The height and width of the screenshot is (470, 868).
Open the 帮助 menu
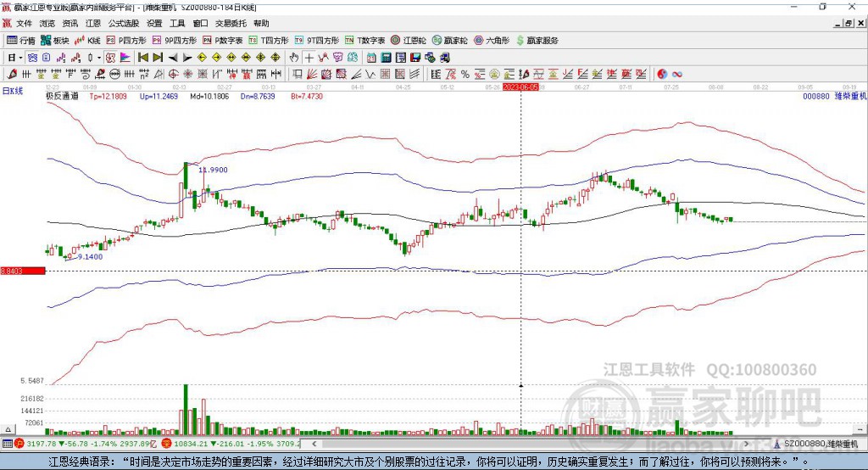261,23
